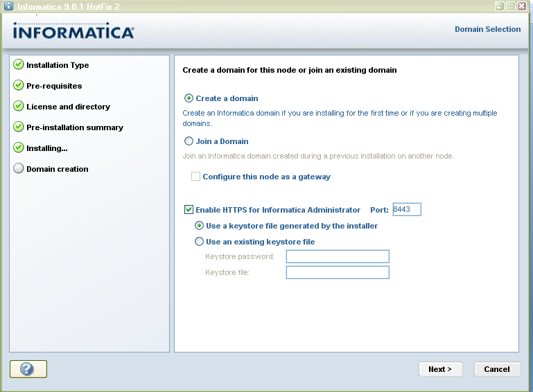Click the Informatica title bar app icon
The height and width of the screenshot is (392, 533).
[8, 6]
